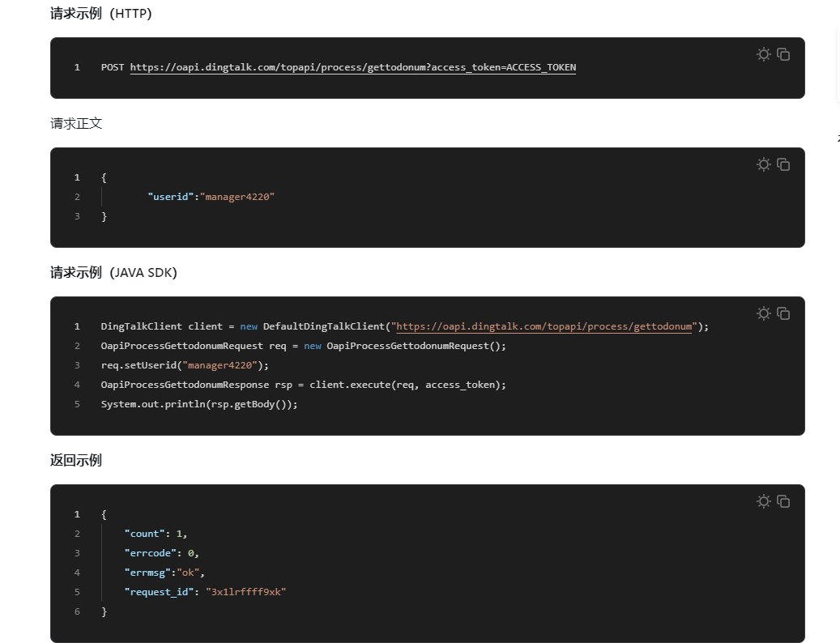Toggle light theme on 请求正文 code block
Viewport: 840px width, 643px height.
(x=763, y=164)
